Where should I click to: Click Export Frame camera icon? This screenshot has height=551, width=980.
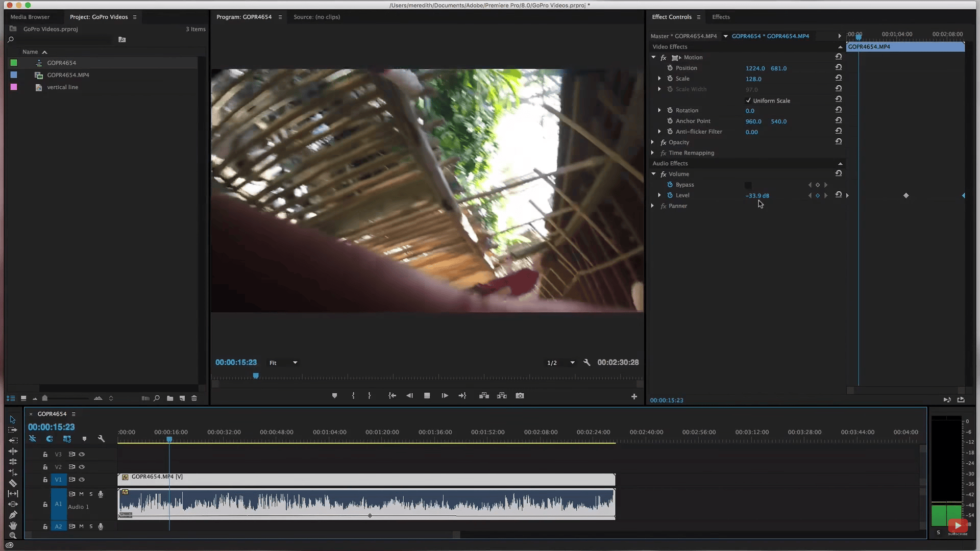[x=520, y=396]
